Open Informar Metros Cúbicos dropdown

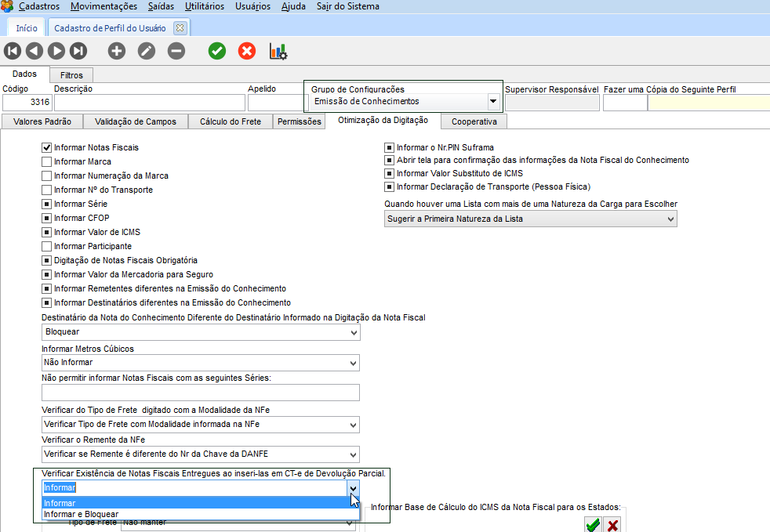[201, 363]
